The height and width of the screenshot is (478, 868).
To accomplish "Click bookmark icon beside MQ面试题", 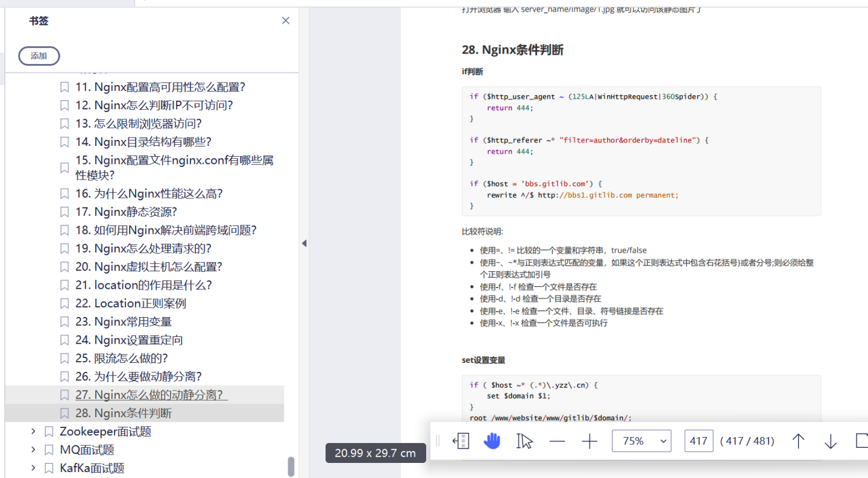I will point(49,450).
